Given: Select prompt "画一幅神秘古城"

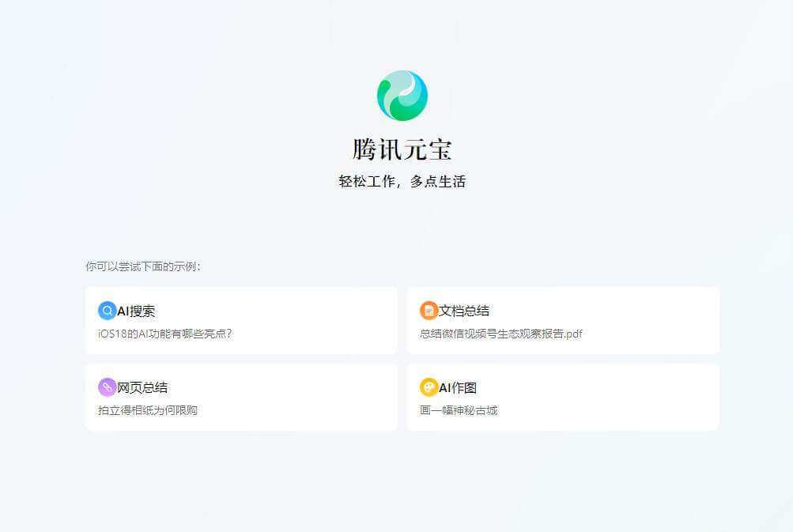Looking at the screenshot, I should pos(459,410).
